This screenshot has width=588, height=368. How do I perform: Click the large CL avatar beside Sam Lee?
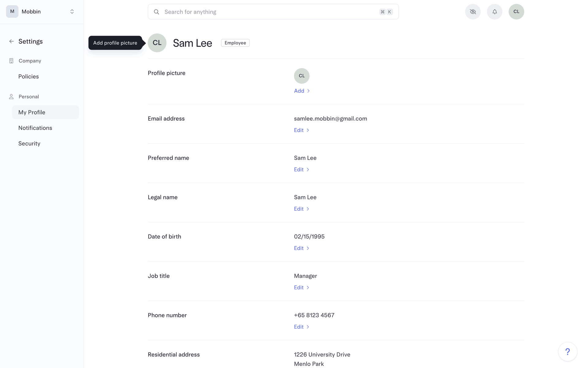(157, 43)
